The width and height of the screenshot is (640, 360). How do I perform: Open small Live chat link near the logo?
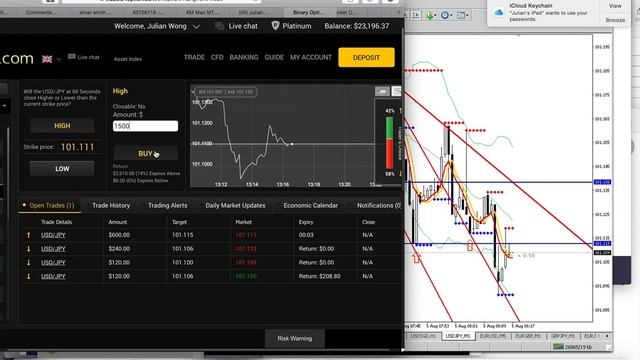point(84,57)
